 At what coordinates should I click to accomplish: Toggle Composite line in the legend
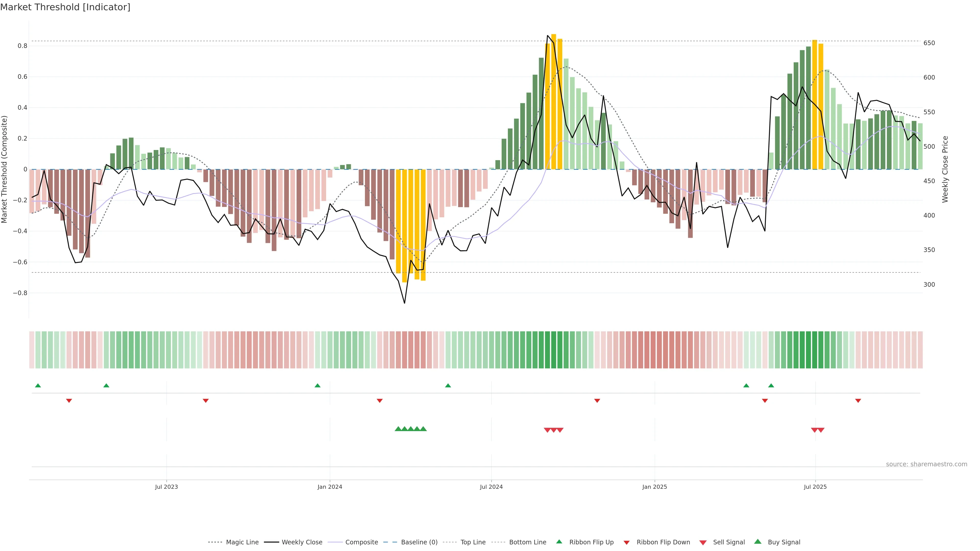coord(361,542)
